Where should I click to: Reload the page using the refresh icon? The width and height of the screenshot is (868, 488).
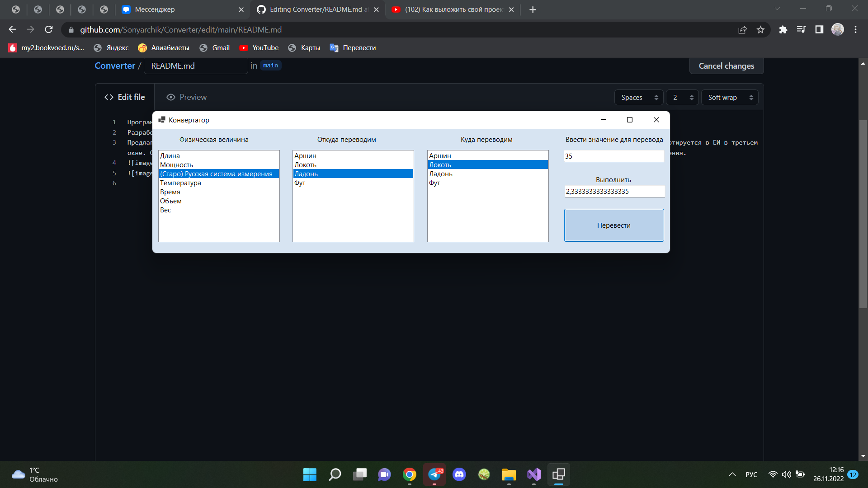pyautogui.click(x=49, y=29)
